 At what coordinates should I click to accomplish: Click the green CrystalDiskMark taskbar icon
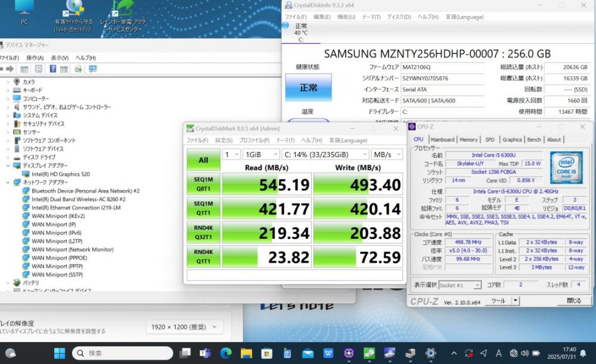click(x=369, y=353)
